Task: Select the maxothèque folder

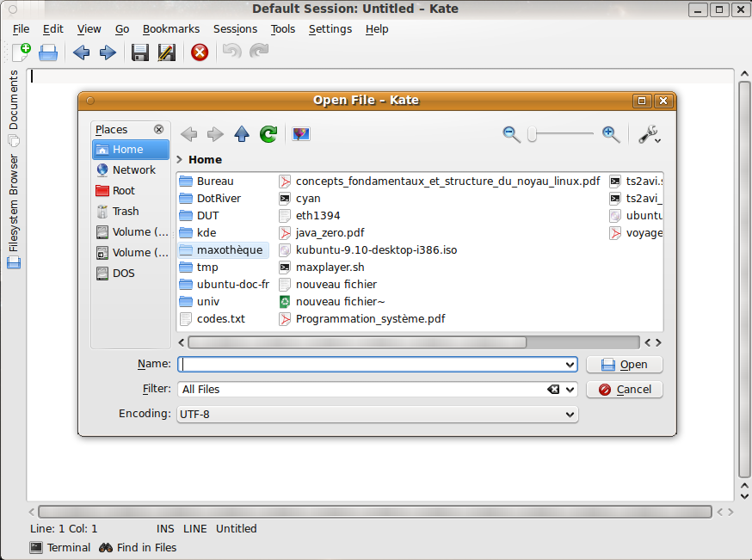Action: (223, 250)
